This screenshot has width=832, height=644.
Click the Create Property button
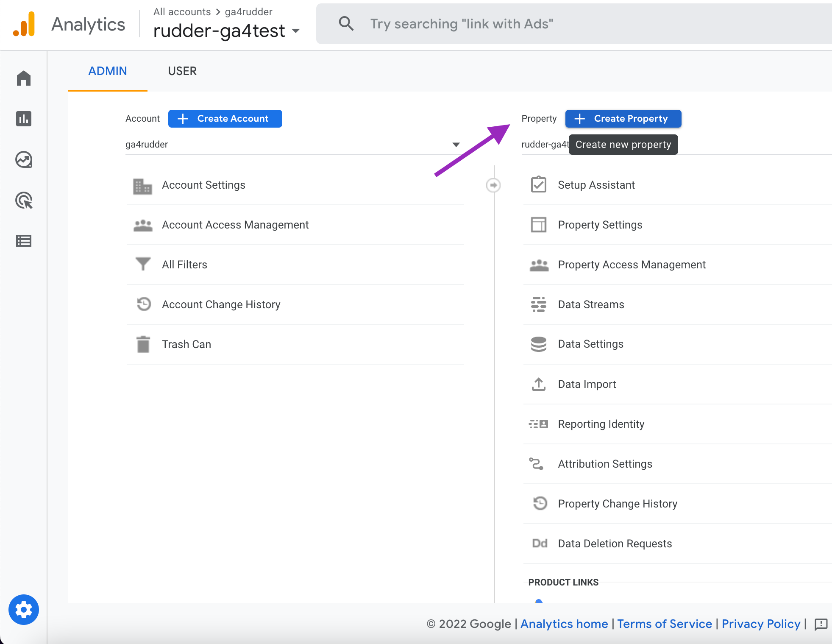(x=623, y=119)
